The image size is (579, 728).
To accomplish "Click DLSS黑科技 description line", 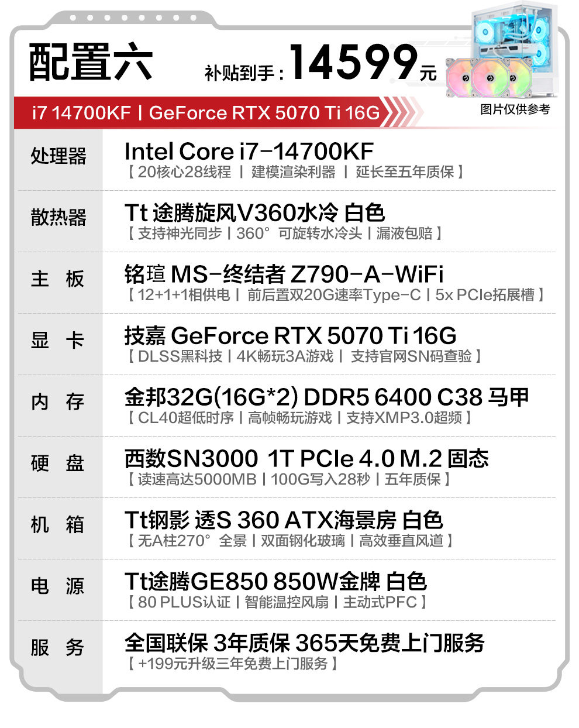I will click(x=304, y=356).
